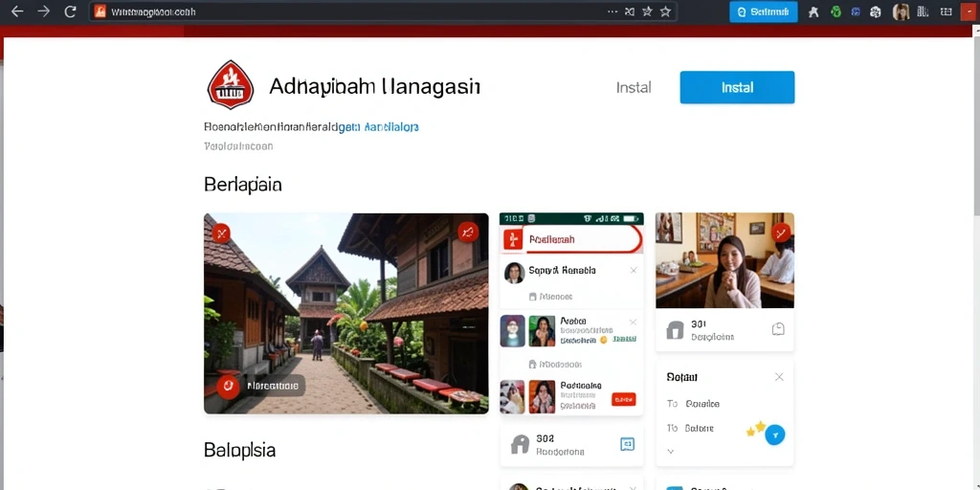980x490 pixels.
Task: Click the outline icon on the 301 card's right
Action: pyautogui.click(x=778, y=329)
